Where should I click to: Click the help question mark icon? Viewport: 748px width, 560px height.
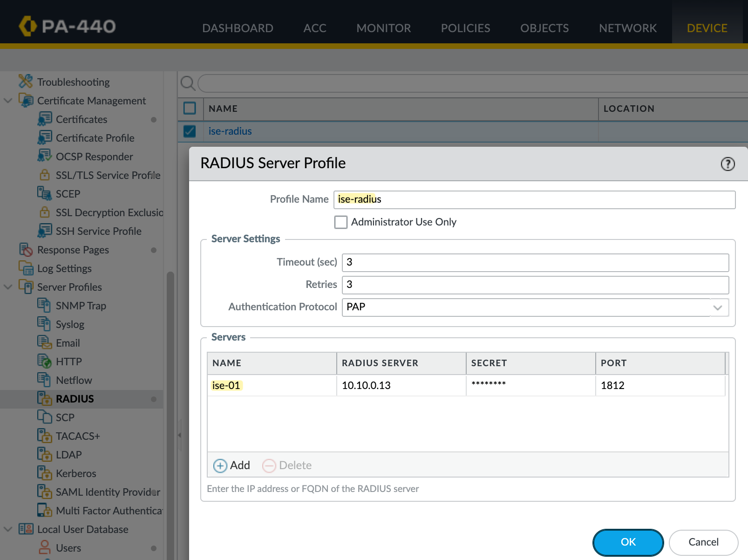click(728, 164)
